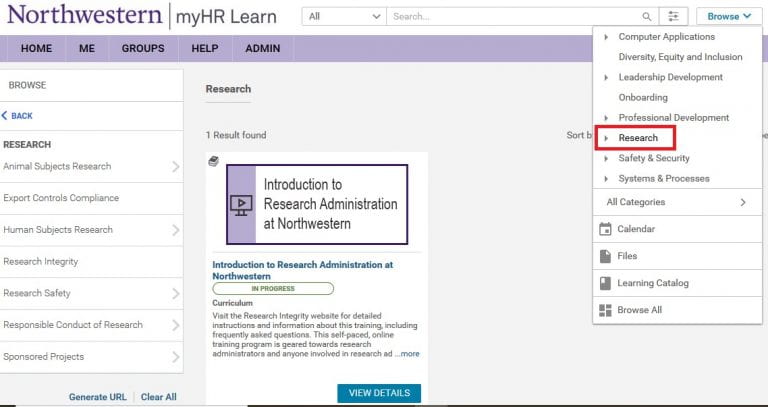Open the All search scope dropdown
The height and width of the screenshot is (407, 768).
coord(344,17)
